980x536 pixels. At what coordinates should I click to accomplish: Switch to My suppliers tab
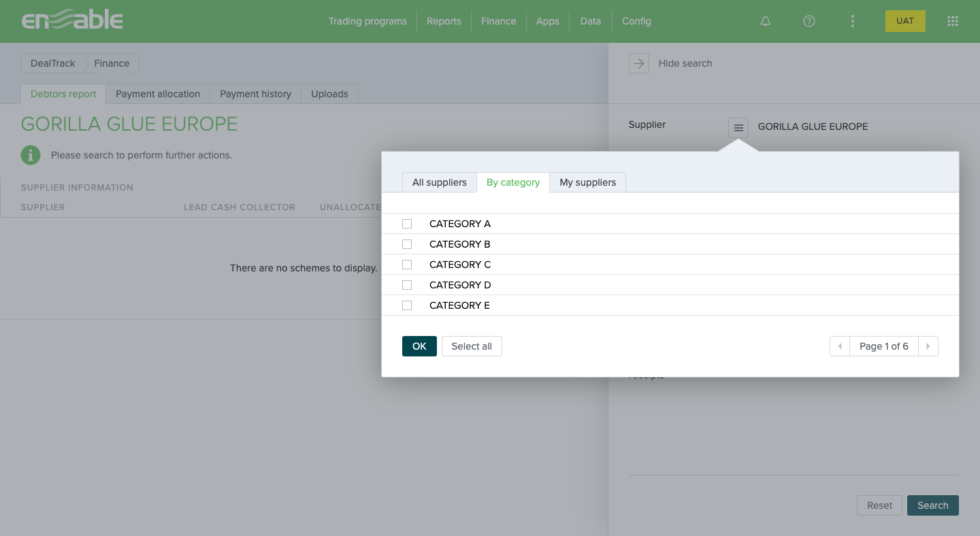588,182
